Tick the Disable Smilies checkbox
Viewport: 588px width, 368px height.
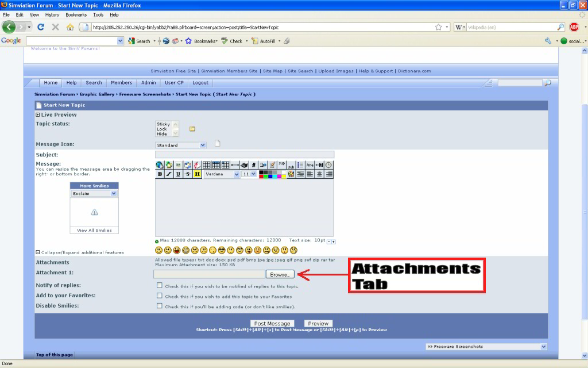coord(160,306)
